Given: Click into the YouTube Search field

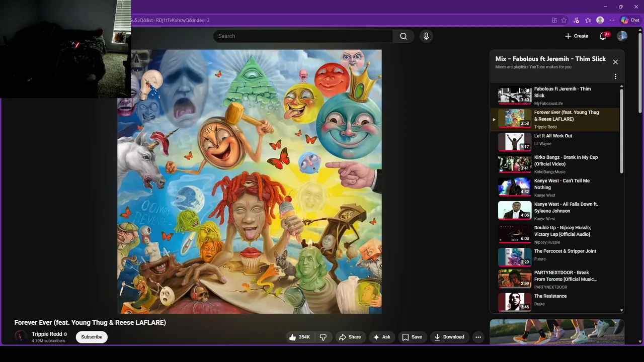Looking at the screenshot, I should click(x=303, y=36).
